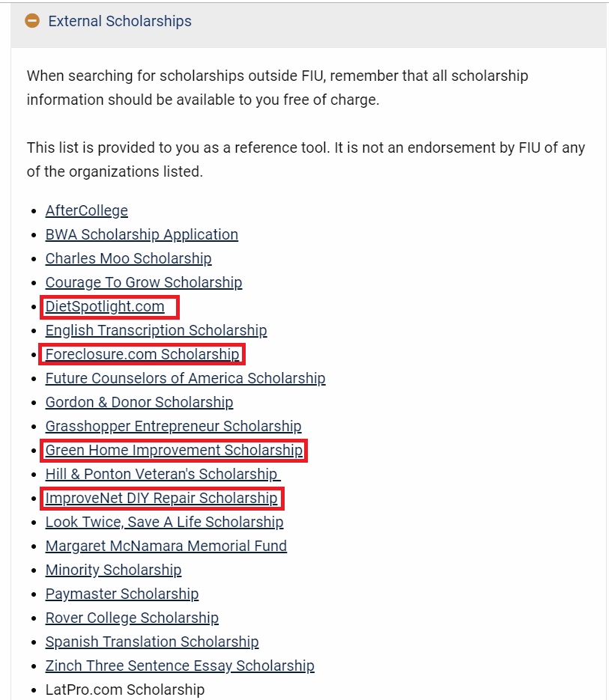This screenshot has width=609, height=700.
Task: Visit Green Home Improvement Scholarship link
Action: pos(174,450)
